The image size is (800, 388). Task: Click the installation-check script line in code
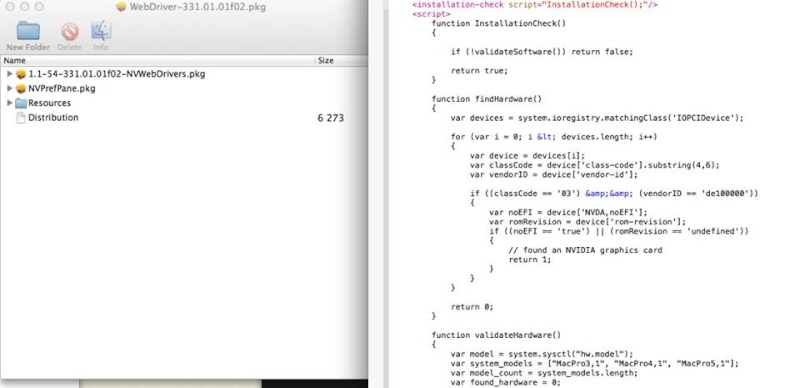(535, 5)
